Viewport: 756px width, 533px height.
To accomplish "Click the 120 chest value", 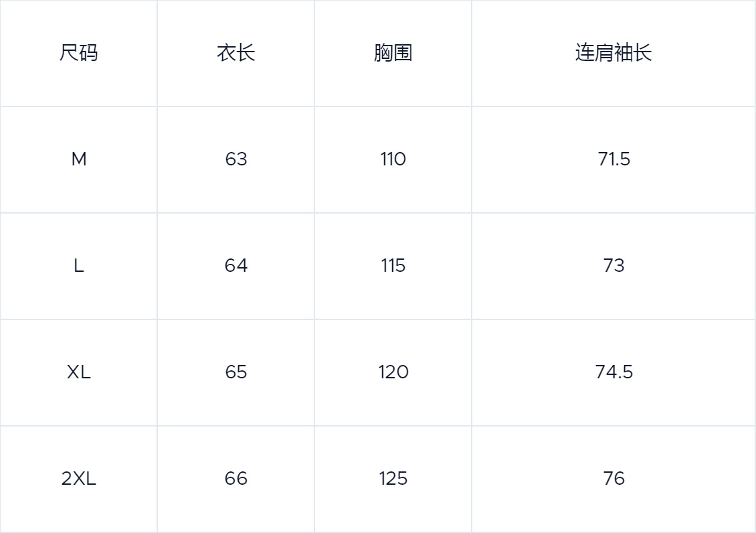I will 393,372.
